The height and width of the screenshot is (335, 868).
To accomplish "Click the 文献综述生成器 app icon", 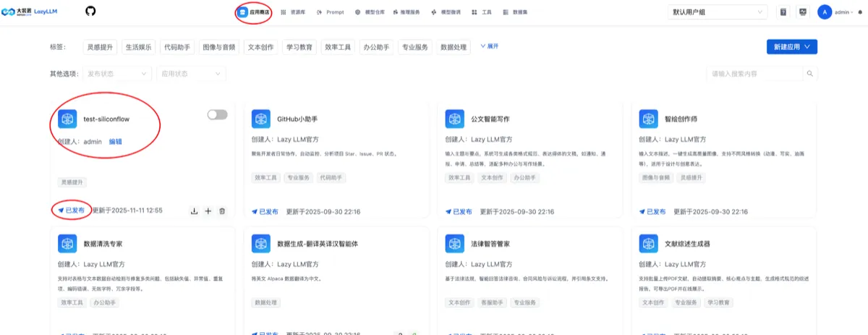I will (x=649, y=244).
